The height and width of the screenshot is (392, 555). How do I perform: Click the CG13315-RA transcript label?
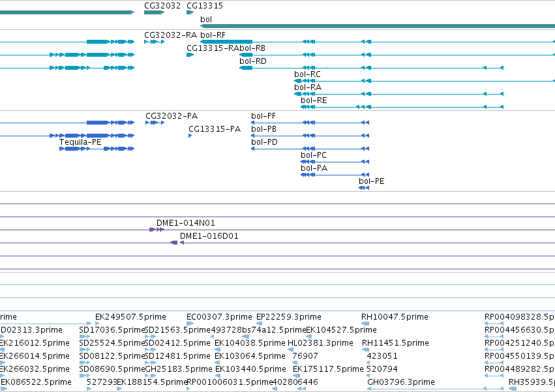coord(213,48)
